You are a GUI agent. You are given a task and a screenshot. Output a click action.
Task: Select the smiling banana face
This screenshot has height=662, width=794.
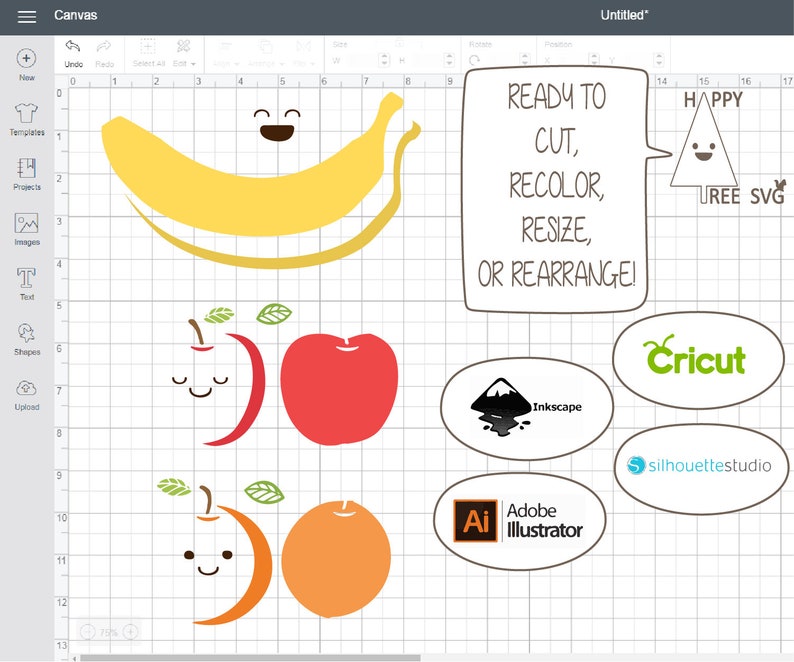(277, 125)
